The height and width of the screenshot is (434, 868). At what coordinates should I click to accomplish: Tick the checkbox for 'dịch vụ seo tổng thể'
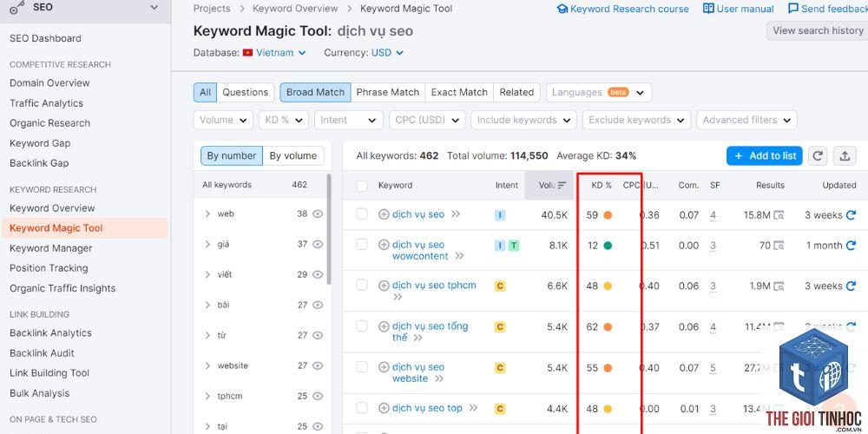click(361, 326)
